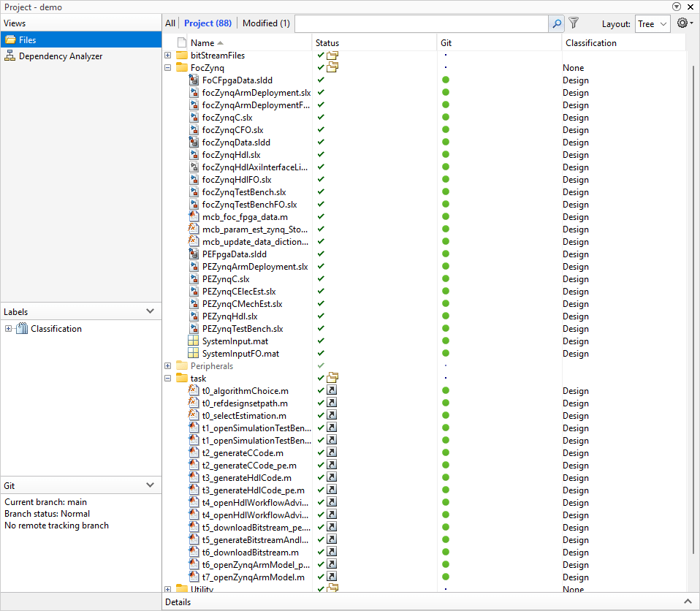Click in the file search field
700x611 pixels.
point(422,23)
